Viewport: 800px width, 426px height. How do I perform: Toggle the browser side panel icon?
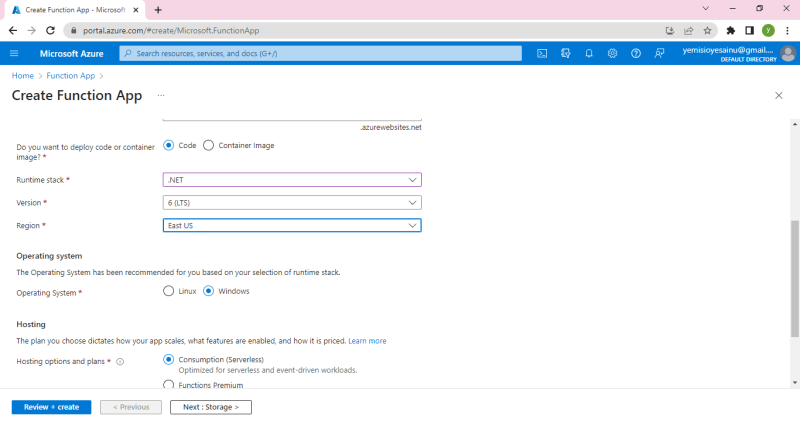(749, 31)
